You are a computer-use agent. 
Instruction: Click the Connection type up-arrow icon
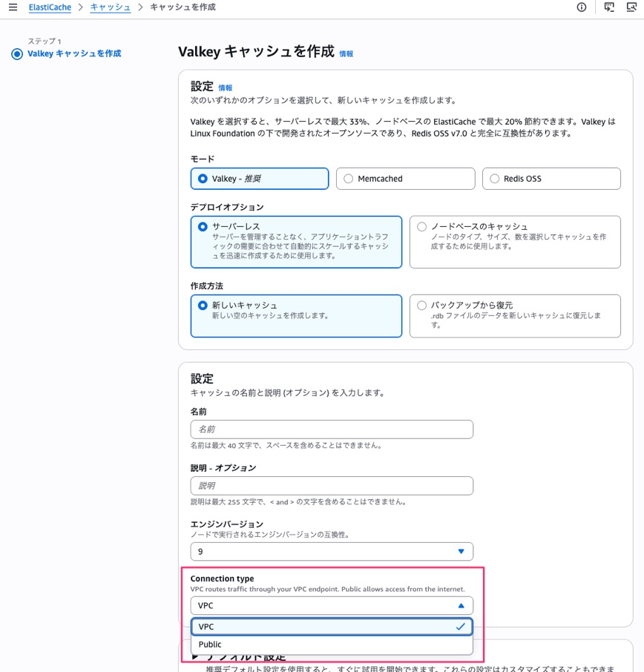tap(461, 605)
